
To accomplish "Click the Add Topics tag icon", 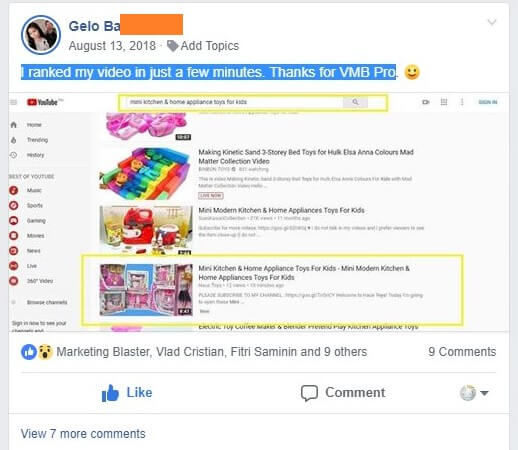I will click(x=173, y=46).
